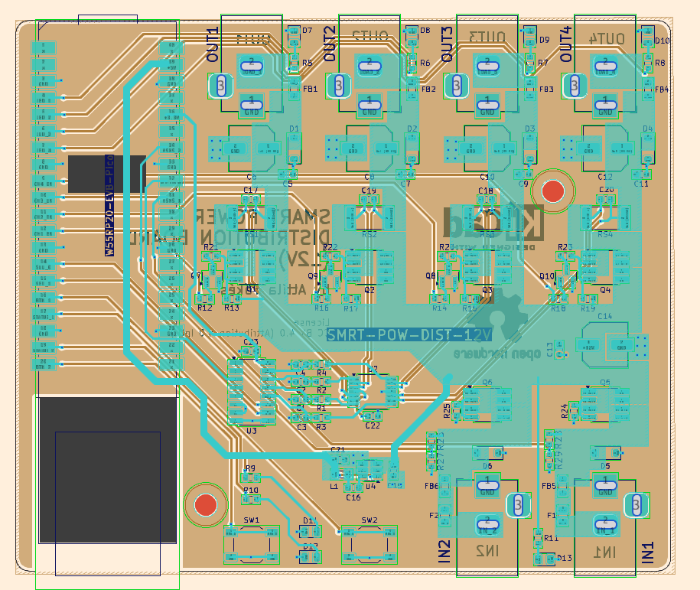Select the OUT1 connector silkscreen label
This screenshot has width=700, height=590.
[213, 44]
